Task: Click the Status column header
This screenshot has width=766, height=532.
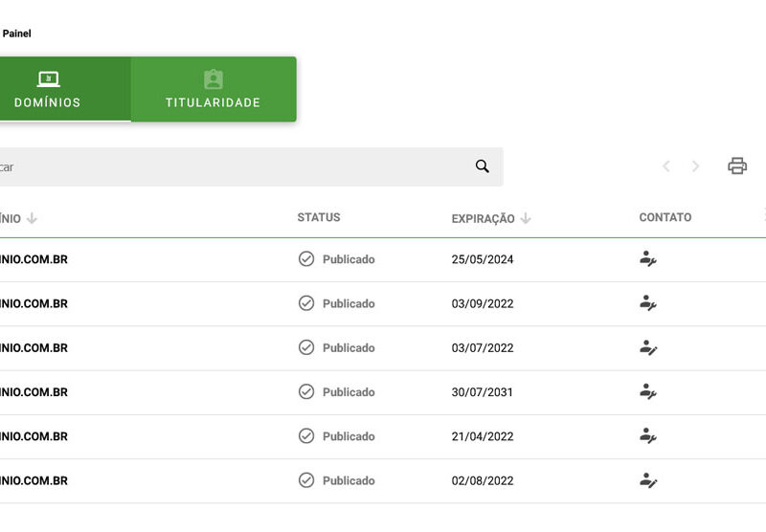Action: [319, 217]
